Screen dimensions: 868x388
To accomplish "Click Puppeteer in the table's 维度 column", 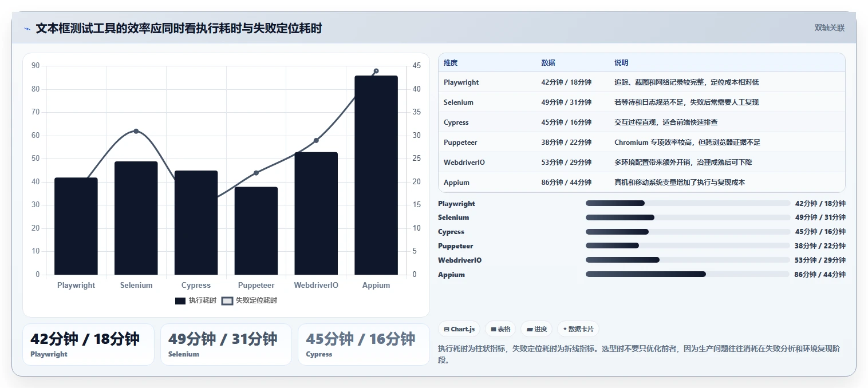I will pyautogui.click(x=460, y=142).
